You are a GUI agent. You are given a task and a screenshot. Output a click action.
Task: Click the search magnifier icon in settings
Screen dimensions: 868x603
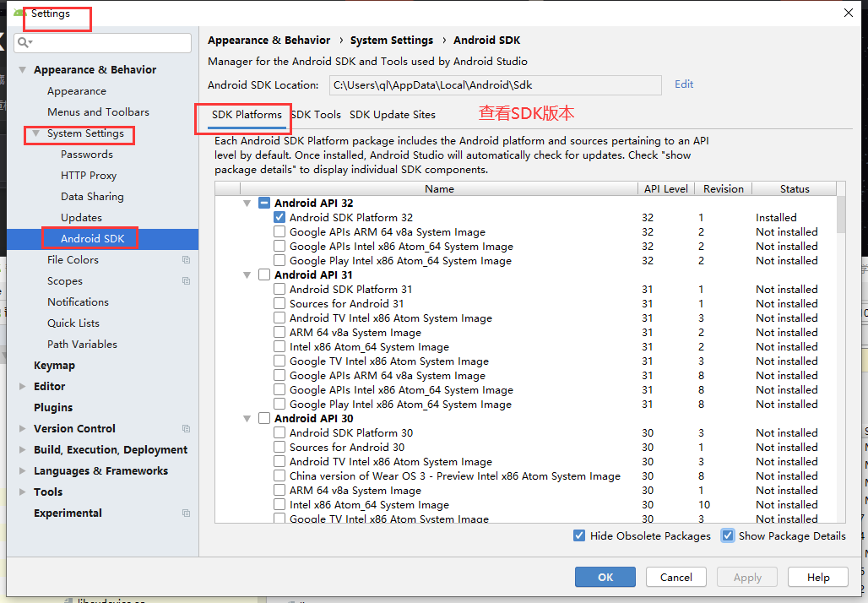(x=24, y=42)
